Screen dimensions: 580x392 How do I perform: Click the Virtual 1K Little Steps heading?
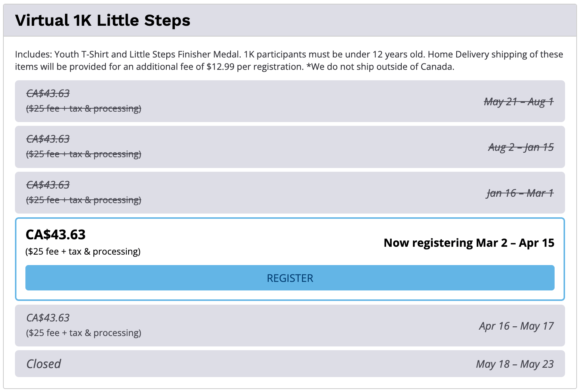(x=103, y=20)
